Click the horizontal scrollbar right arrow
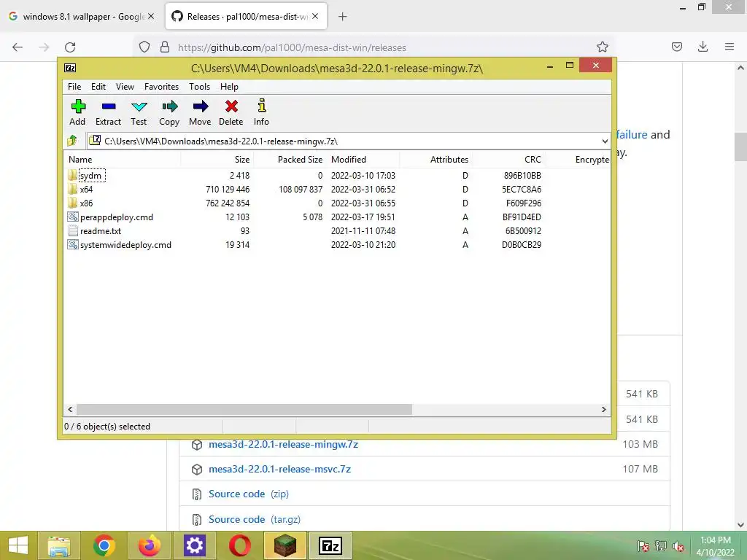Viewport: 747px width, 560px height. coord(604,410)
